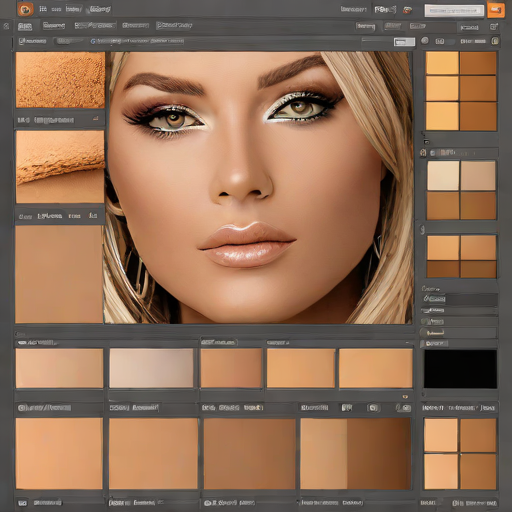512x512 pixels.
Task: Pick the palest cream swatch in middle-right palette
Action: 443,176
